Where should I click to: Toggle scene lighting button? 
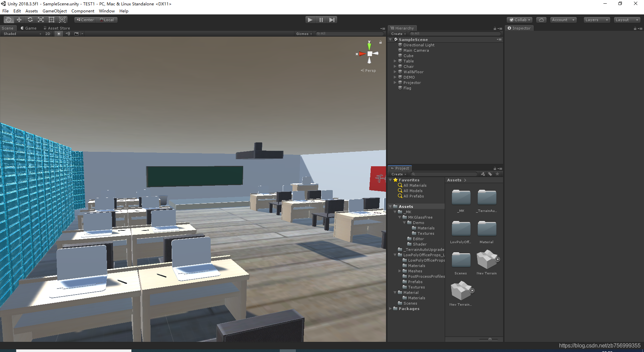[x=59, y=34]
